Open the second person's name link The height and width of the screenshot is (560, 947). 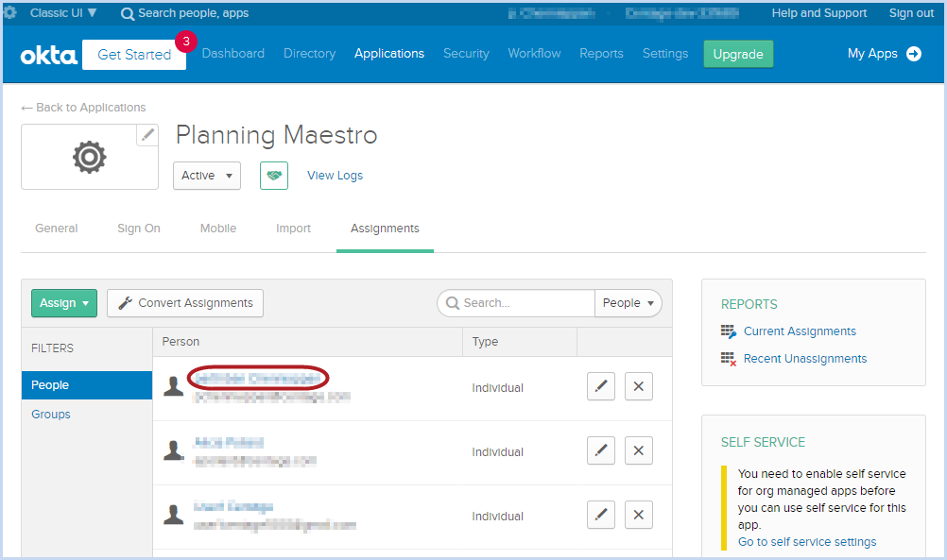(229, 443)
